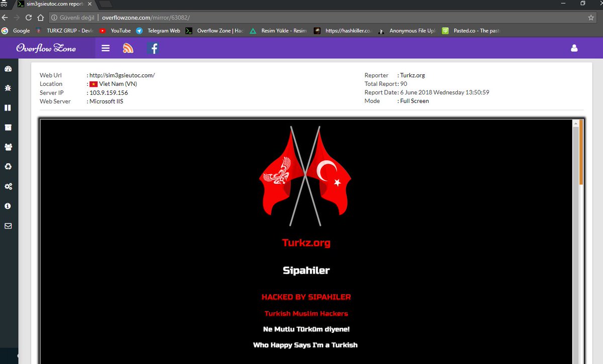Click the HACKED BY SIPAHILER text
Viewport: 603px width, 364px height.
(x=307, y=297)
